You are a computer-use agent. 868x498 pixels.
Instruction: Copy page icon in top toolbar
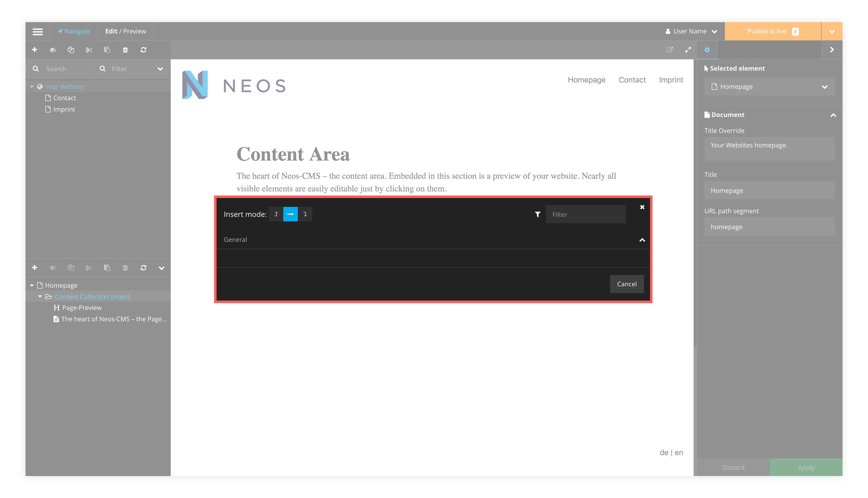71,50
